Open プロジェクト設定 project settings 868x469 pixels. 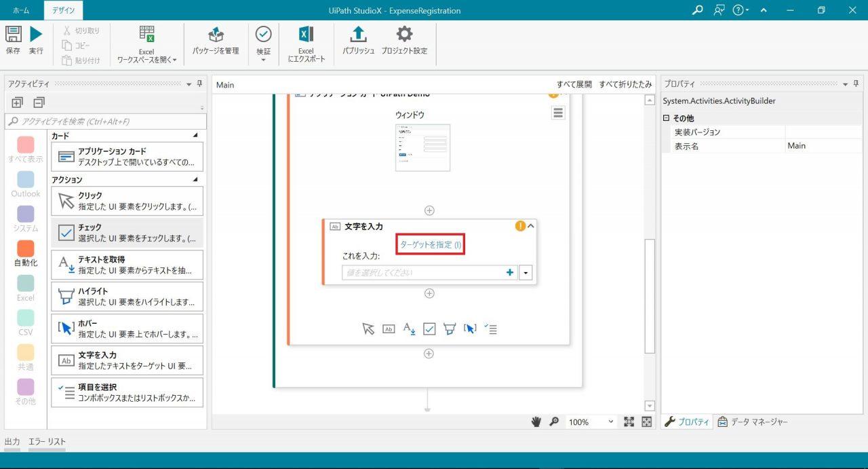404,39
